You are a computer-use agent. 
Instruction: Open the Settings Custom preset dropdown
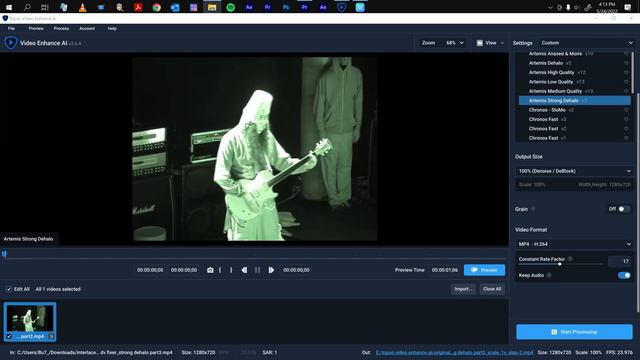587,43
